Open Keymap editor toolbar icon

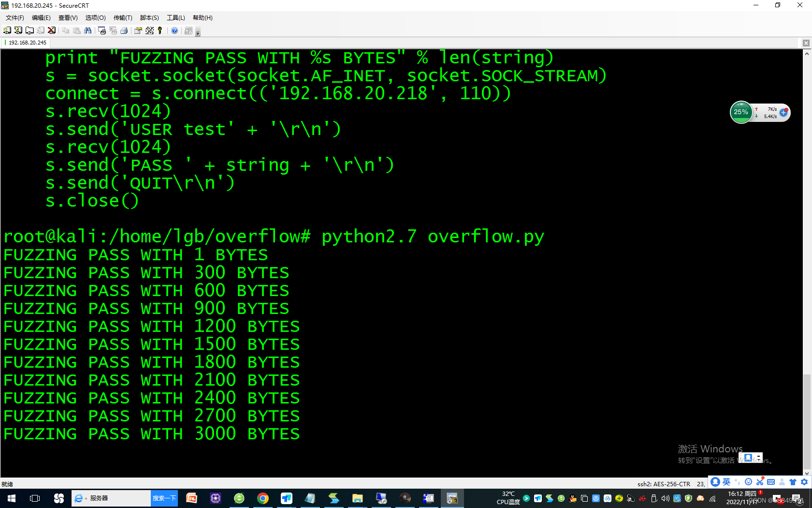coord(149,30)
